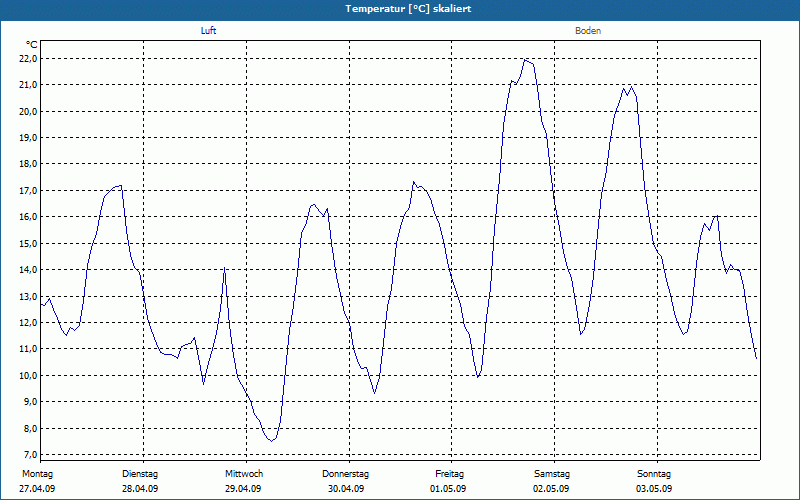This screenshot has width=800, height=500.
Task: Select the 22,0 y-axis value
Action: 28,59
